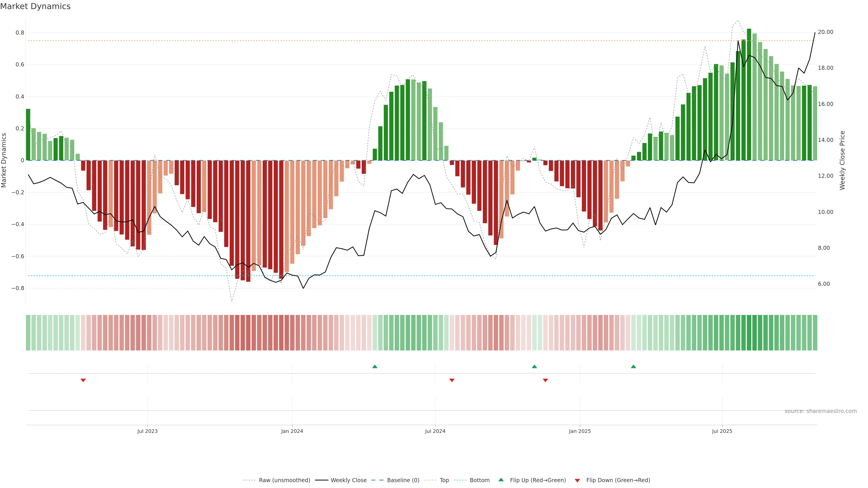Click the Weekly Close Price axis title
The image size is (868, 488).
[842, 160]
